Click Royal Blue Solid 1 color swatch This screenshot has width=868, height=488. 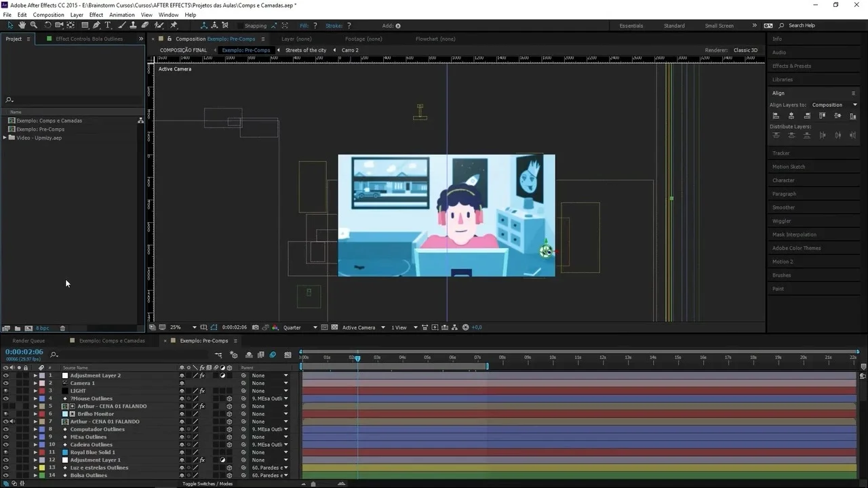pyautogui.click(x=66, y=452)
